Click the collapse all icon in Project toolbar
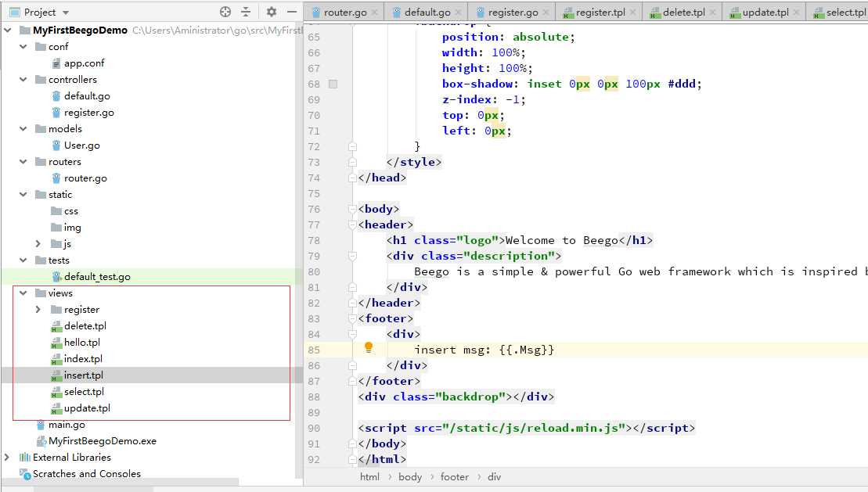The width and height of the screenshot is (868, 492). tap(246, 12)
